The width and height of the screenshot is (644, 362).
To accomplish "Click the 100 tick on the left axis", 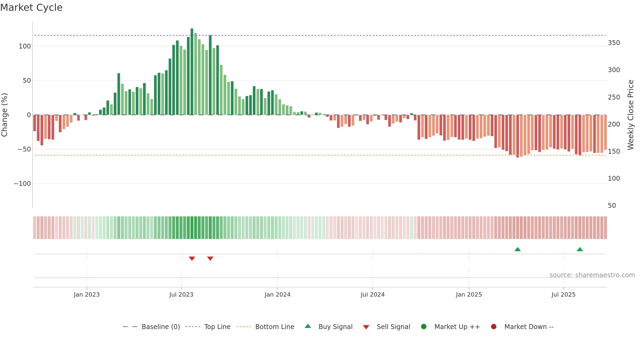I will (25, 46).
